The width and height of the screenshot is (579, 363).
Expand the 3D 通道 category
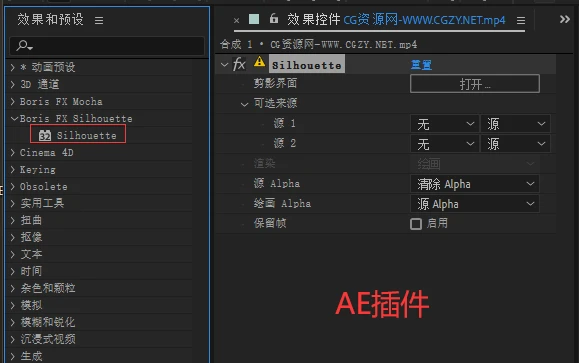pos(13,84)
